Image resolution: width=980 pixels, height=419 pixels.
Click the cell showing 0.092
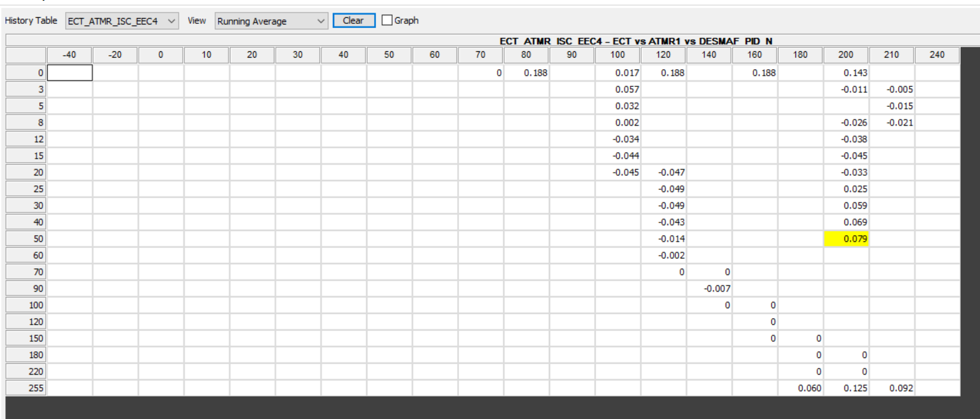[x=892, y=388]
